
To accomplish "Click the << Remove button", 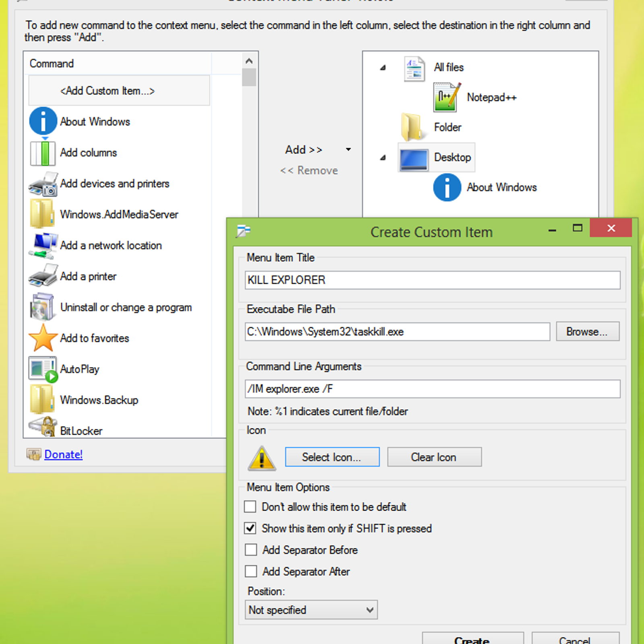I will point(309,171).
